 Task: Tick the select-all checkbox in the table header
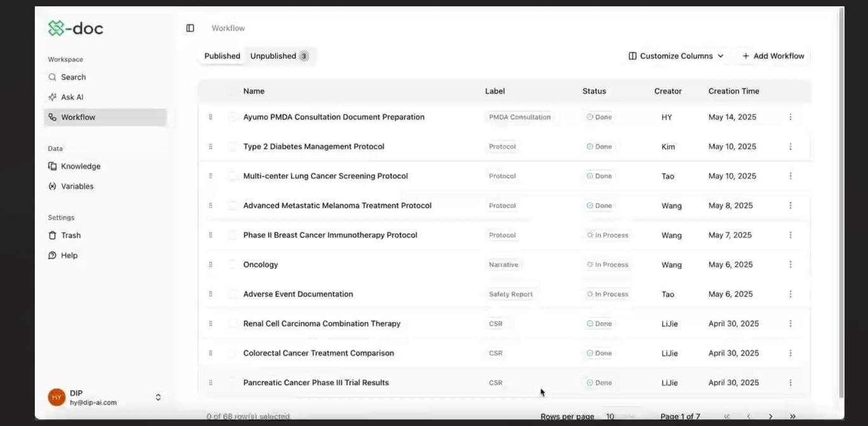[233, 91]
